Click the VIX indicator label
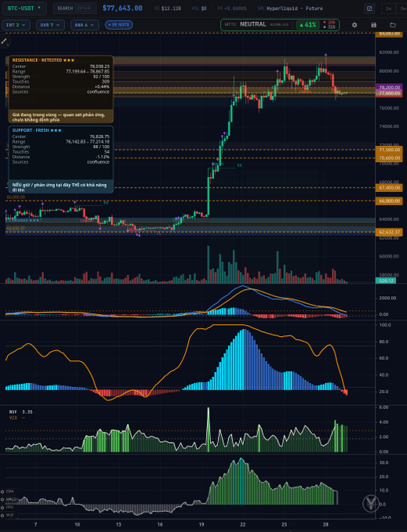 click(17, 418)
